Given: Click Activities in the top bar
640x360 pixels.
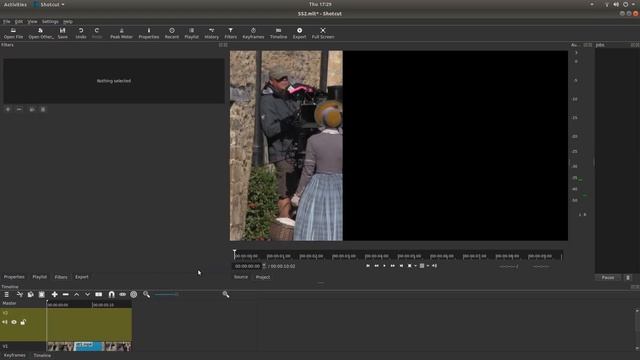Looking at the screenshot, I should pyautogui.click(x=15, y=4).
